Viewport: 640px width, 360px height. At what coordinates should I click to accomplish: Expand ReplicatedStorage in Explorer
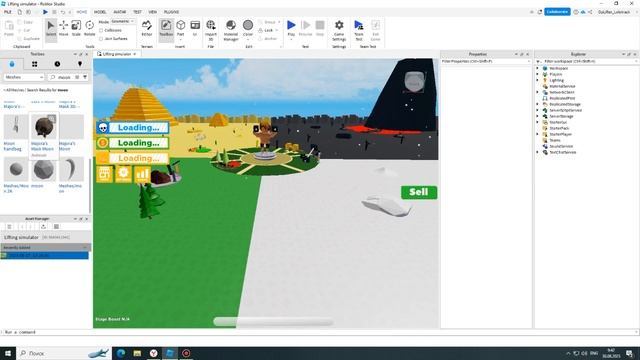[x=538, y=104]
